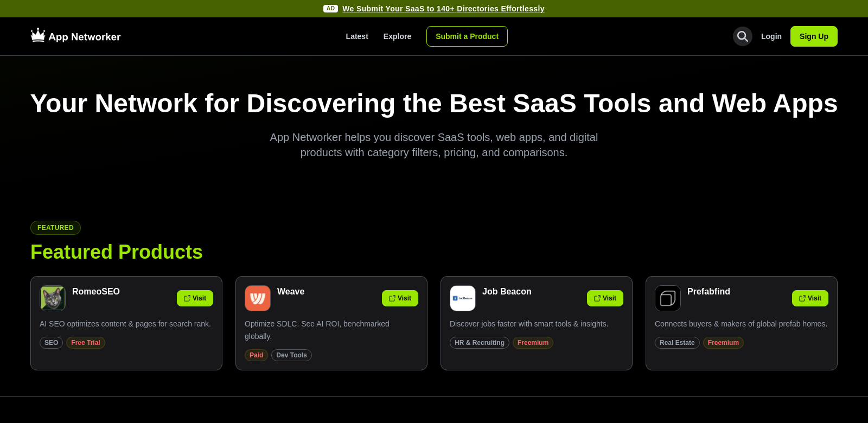Click the Job Beacon description text
The image size is (868, 423).
(529, 324)
